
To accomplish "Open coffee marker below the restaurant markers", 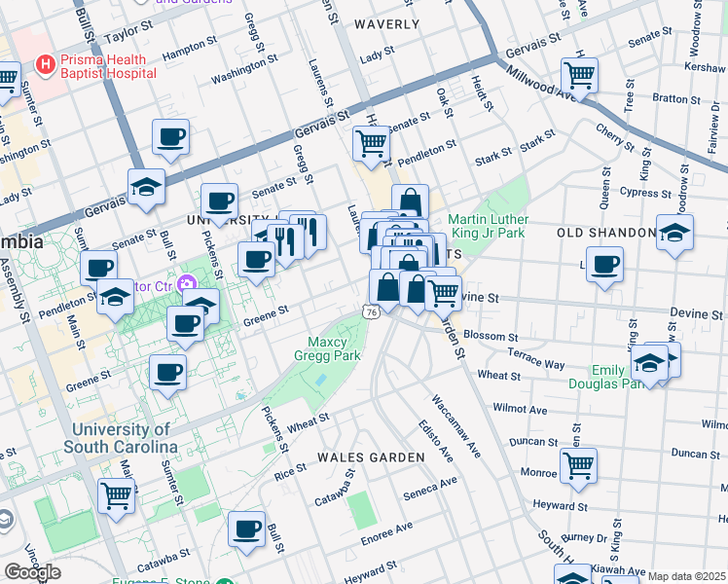I will pyautogui.click(x=256, y=264).
